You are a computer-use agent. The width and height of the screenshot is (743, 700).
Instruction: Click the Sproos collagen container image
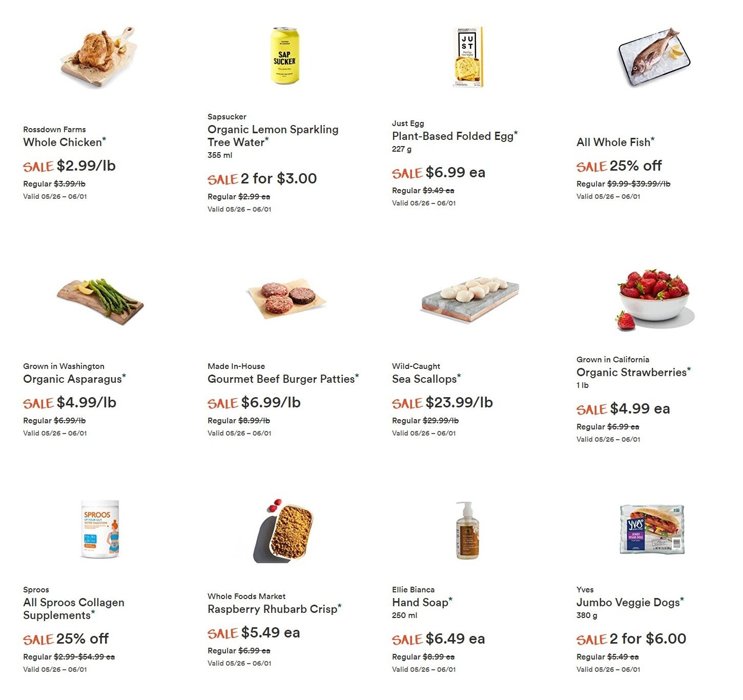[100, 529]
